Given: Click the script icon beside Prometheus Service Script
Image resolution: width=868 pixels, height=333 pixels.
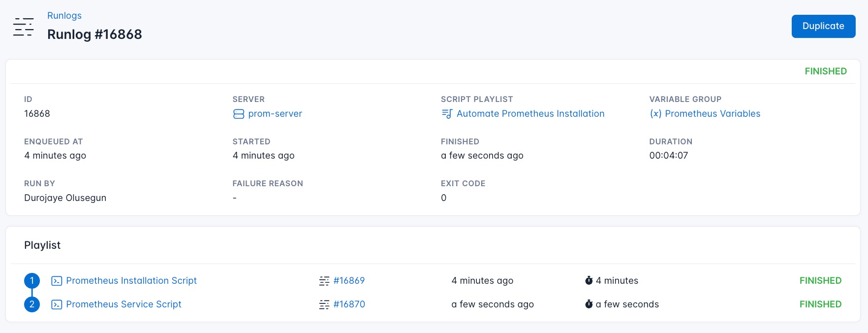Looking at the screenshot, I should (x=57, y=304).
